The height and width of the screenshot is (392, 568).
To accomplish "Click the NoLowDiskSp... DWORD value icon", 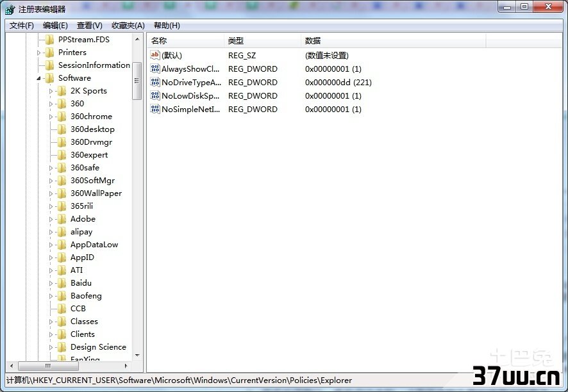I will pyautogui.click(x=155, y=95).
